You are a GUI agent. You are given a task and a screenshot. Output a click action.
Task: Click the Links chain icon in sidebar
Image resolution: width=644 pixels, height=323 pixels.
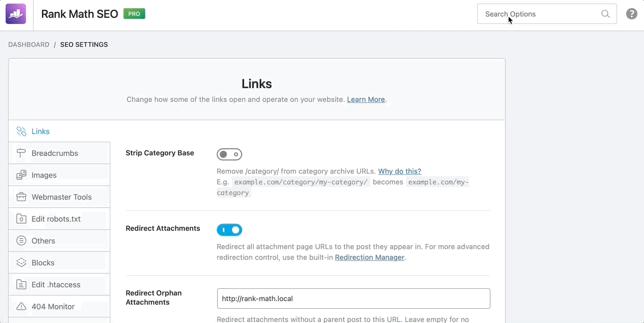point(21,131)
